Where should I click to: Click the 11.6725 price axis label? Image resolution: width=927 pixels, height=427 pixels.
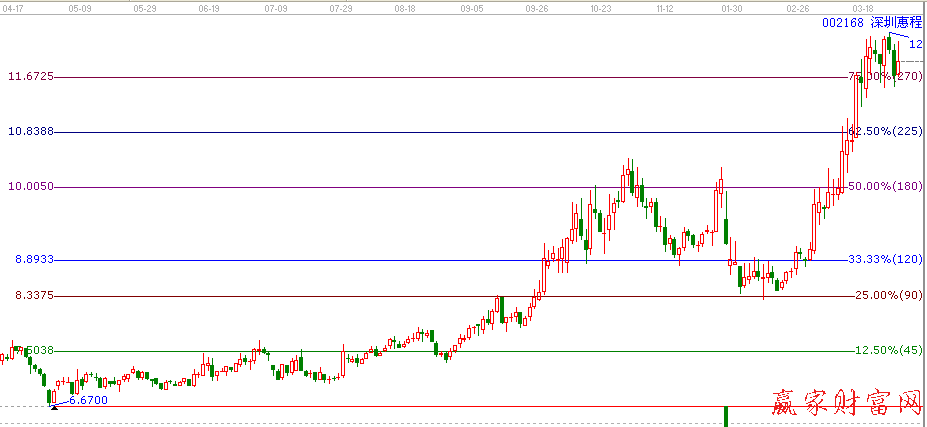(31, 76)
